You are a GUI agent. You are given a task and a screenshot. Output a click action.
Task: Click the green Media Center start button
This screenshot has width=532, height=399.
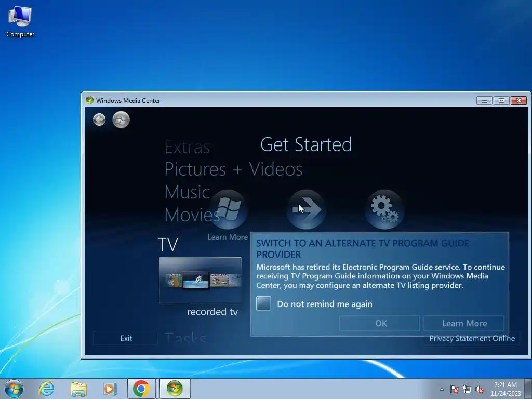tap(121, 119)
